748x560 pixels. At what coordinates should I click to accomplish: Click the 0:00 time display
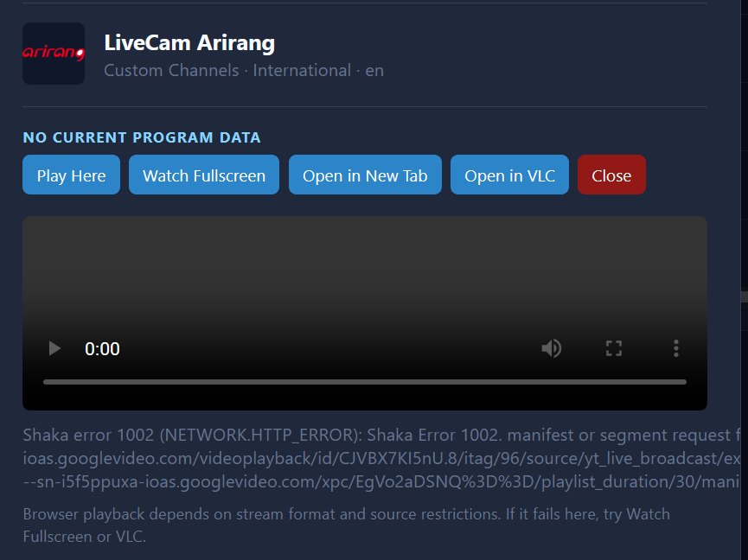(102, 349)
